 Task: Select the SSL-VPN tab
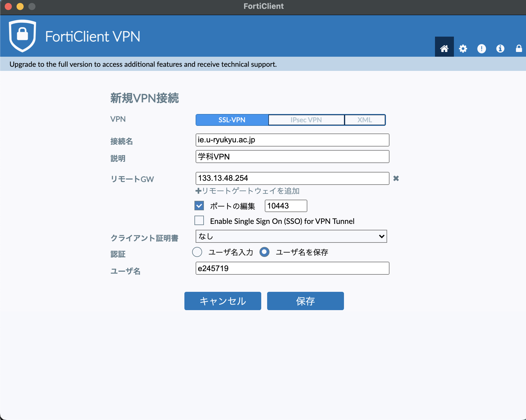tap(232, 120)
